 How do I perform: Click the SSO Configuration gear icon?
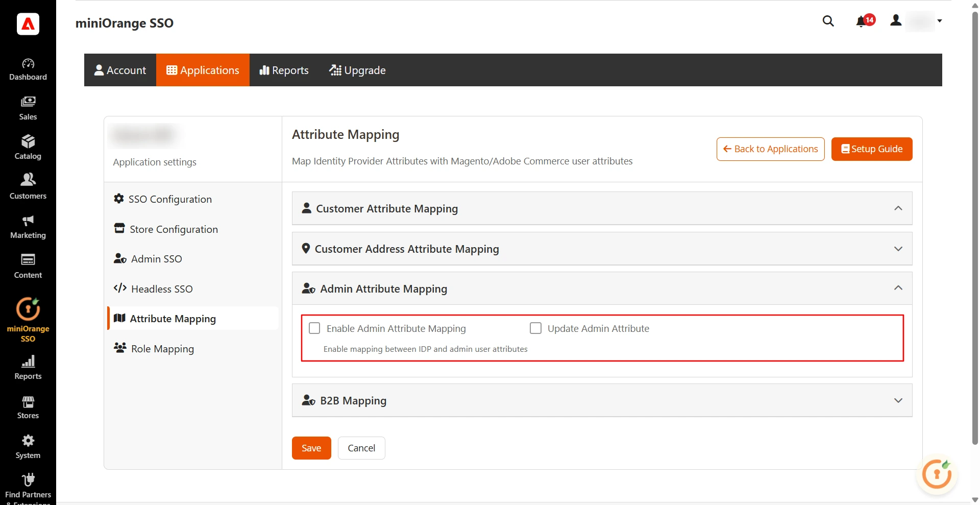point(119,199)
